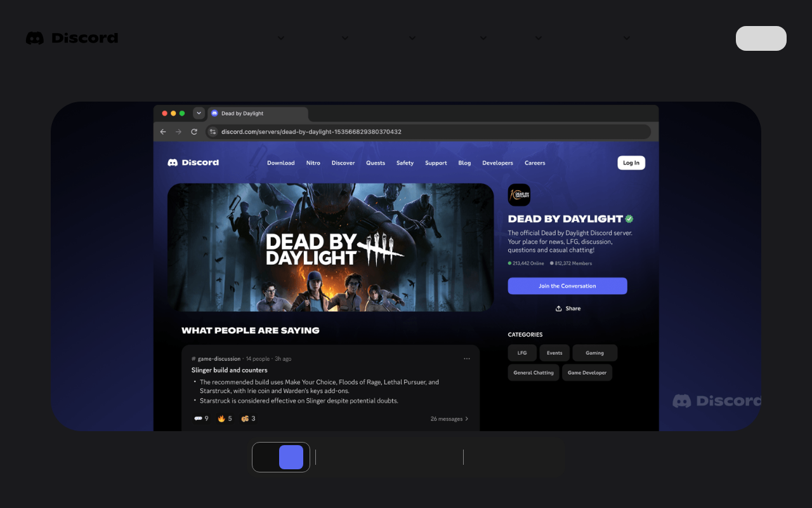Viewport: 812px width, 508px height.
Task: Open the Developers nav link
Action: click(x=498, y=163)
